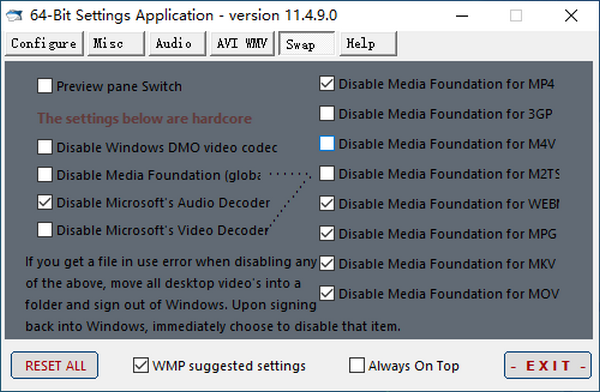Enable Disable Media Foundation for M4V
The image size is (600, 392).
coord(327,144)
